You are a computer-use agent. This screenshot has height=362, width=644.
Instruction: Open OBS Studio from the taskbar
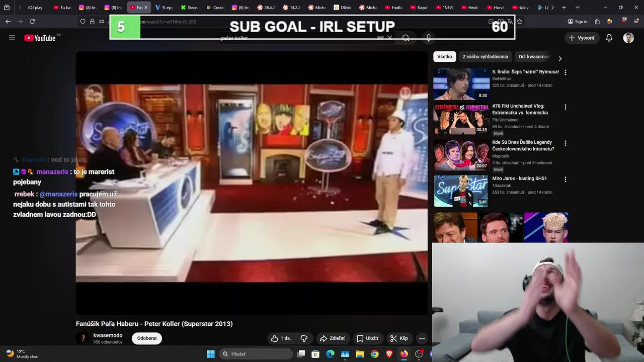tap(419, 354)
